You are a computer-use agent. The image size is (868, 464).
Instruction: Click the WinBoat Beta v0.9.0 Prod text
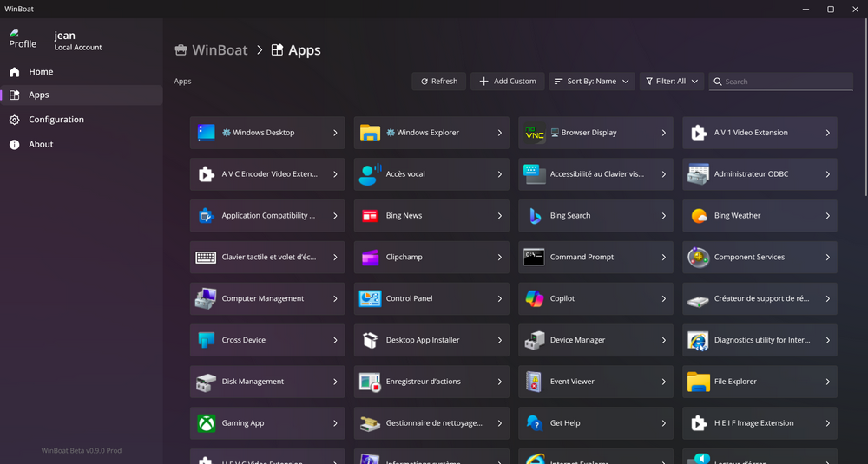(82, 451)
